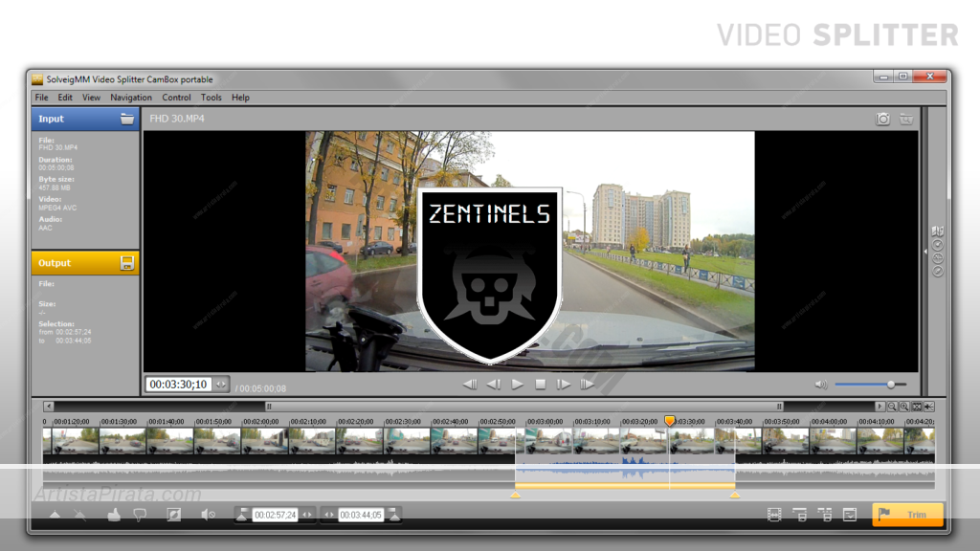Click the Remove marker icon
Screen dimensions: 980x551
(80, 515)
